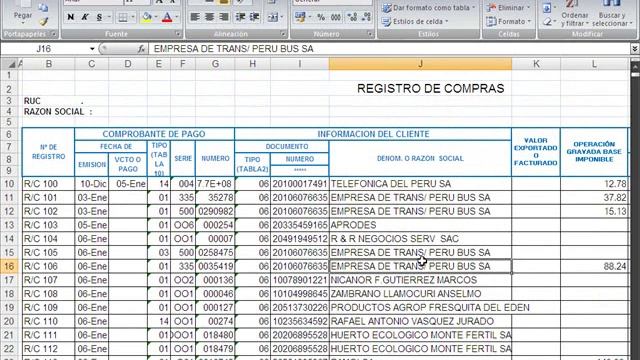Click the select-all corner of the sheet
Image resolution: width=640 pixels, height=360 pixels.
(11, 64)
